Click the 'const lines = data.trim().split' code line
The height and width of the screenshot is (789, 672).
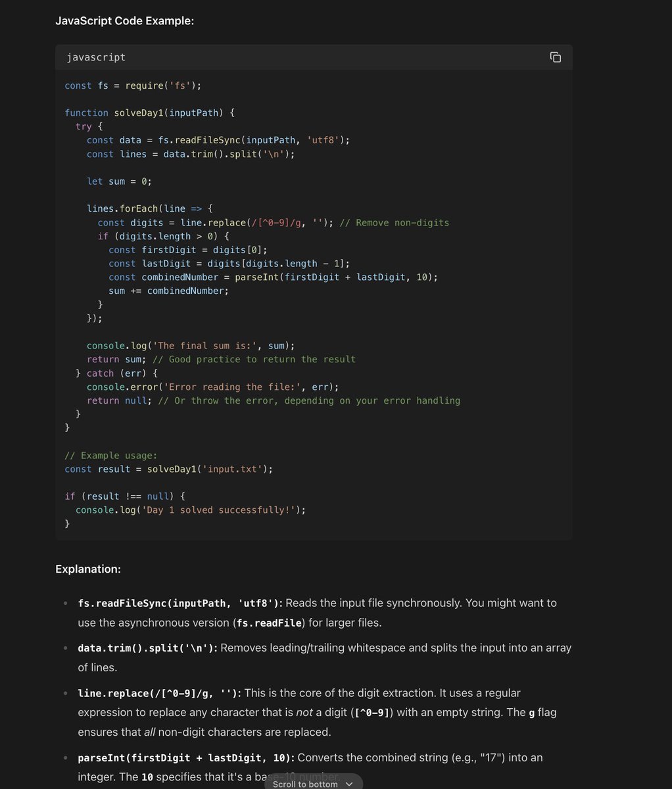pyautogui.click(x=191, y=154)
